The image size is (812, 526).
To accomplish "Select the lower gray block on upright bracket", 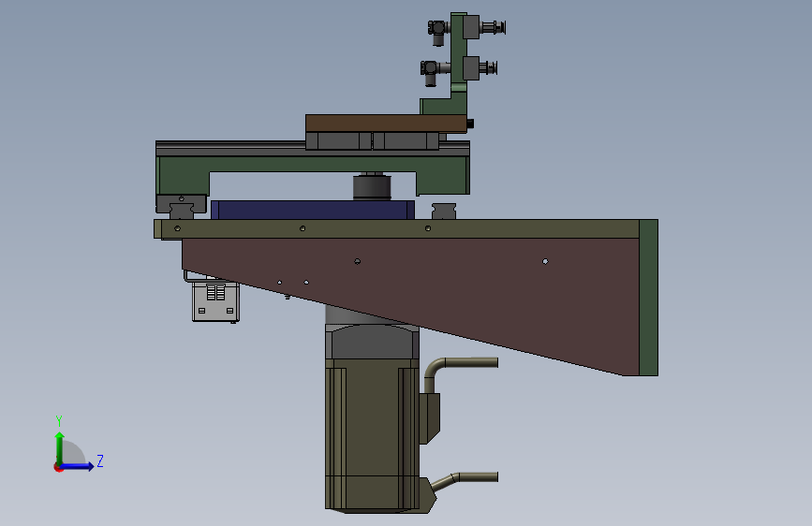I will coord(471,67).
